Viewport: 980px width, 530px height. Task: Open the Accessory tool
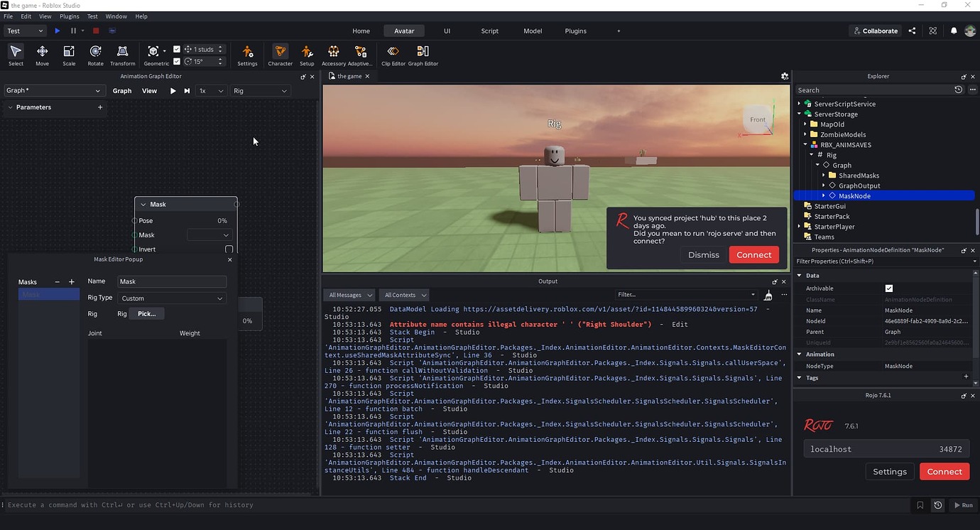(x=333, y=55)
